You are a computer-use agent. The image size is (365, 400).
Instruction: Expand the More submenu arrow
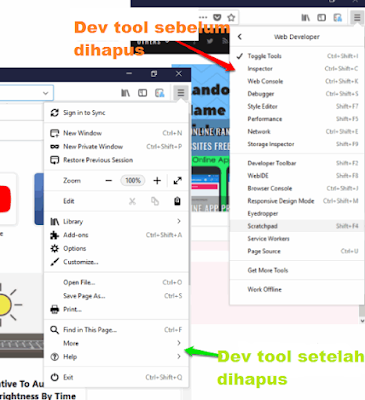coord(179,343)
